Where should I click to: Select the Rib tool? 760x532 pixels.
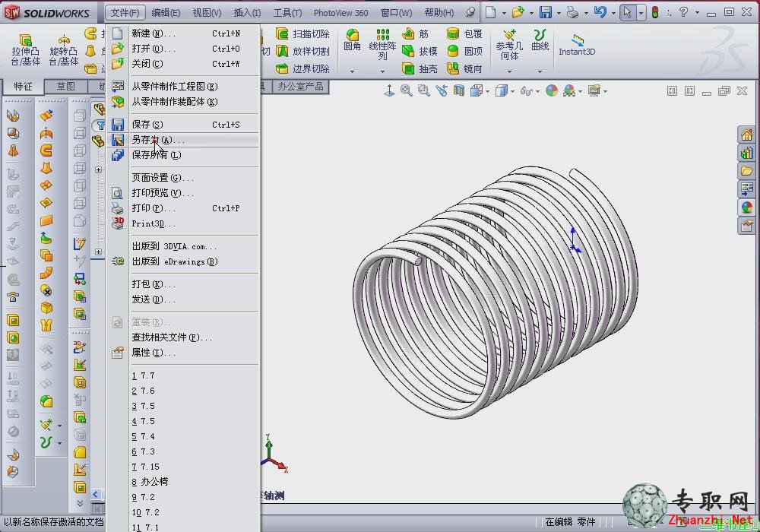(x=416, y=33)
